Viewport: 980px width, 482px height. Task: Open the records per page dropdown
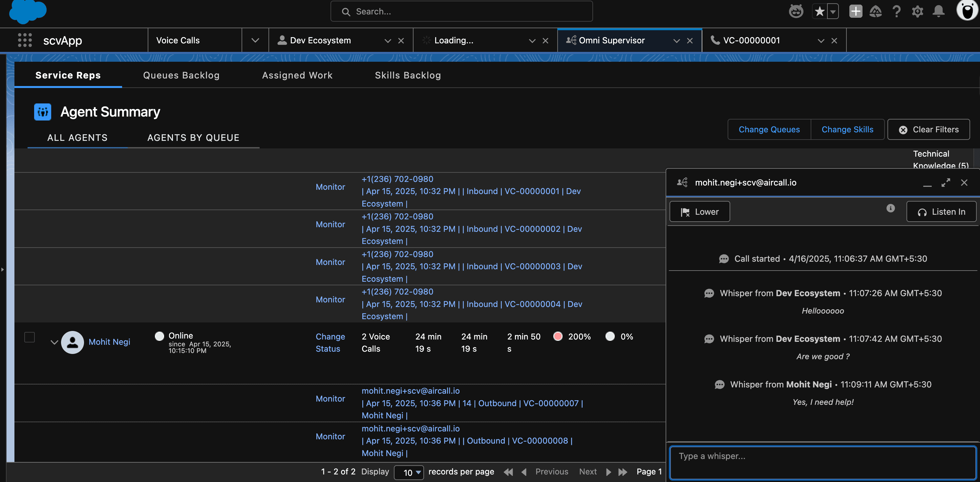tap(409, 472)
